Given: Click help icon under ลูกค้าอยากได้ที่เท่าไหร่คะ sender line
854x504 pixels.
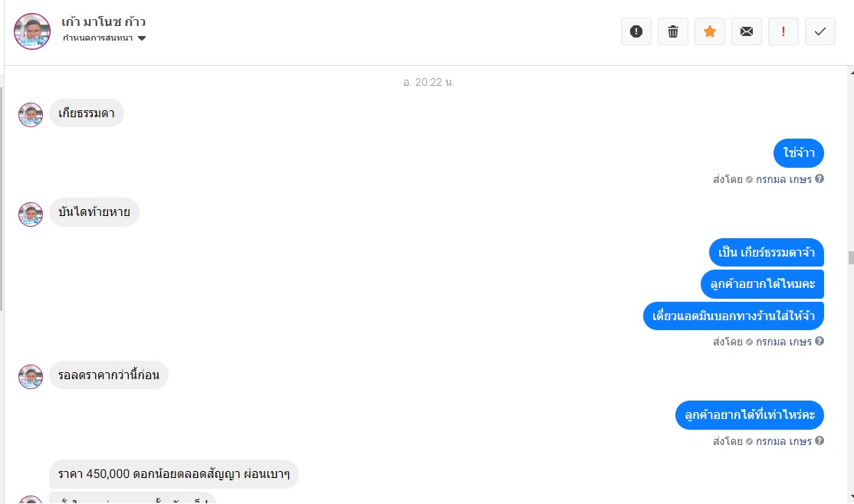Looking at the screenshot, I should [820, 441].
